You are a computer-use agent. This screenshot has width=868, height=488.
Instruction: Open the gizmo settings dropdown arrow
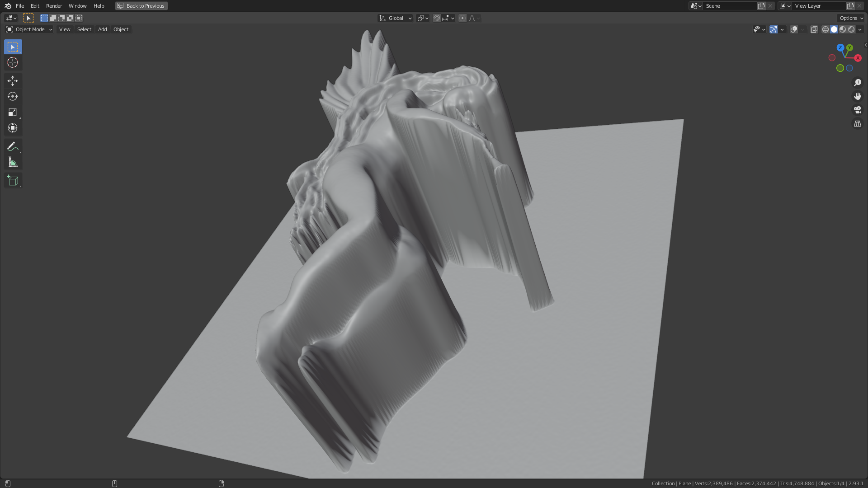pyautogui.click(x=782, y=29)
